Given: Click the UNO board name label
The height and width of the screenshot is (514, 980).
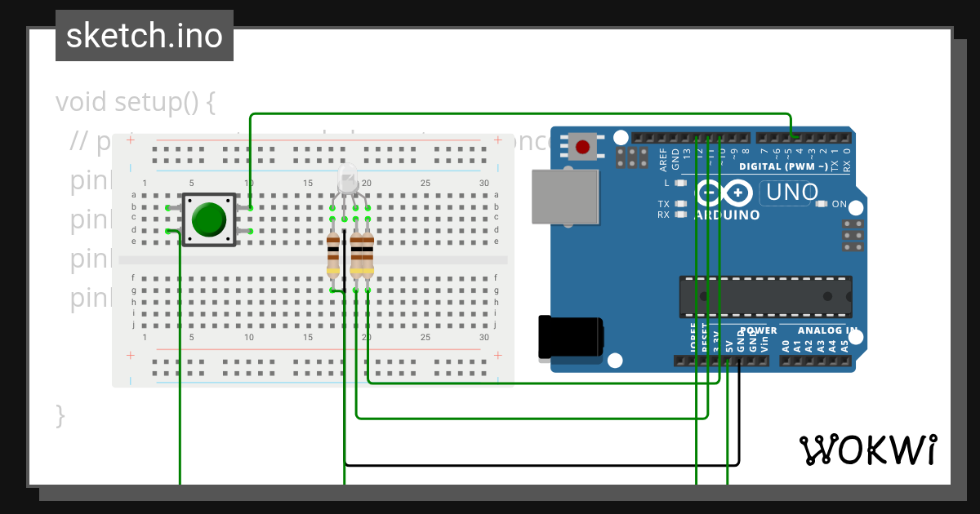Looking at the screenshot, I should tap(789, 191).
